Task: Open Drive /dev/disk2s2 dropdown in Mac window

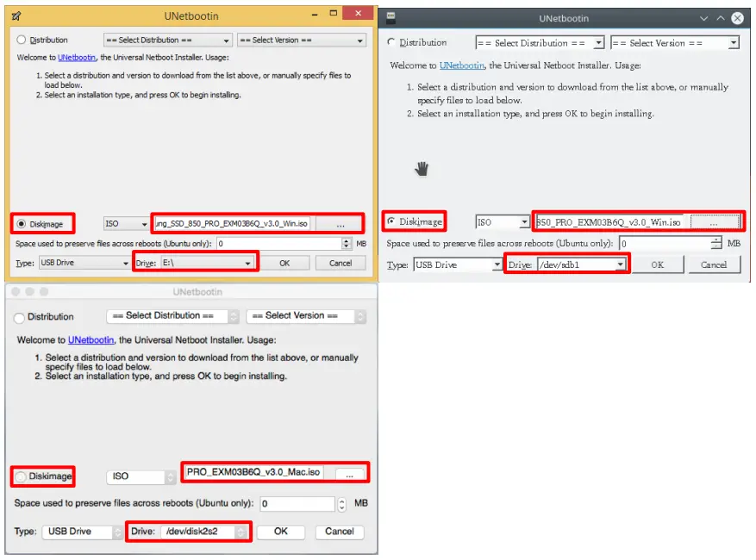Action: (204, 532)
